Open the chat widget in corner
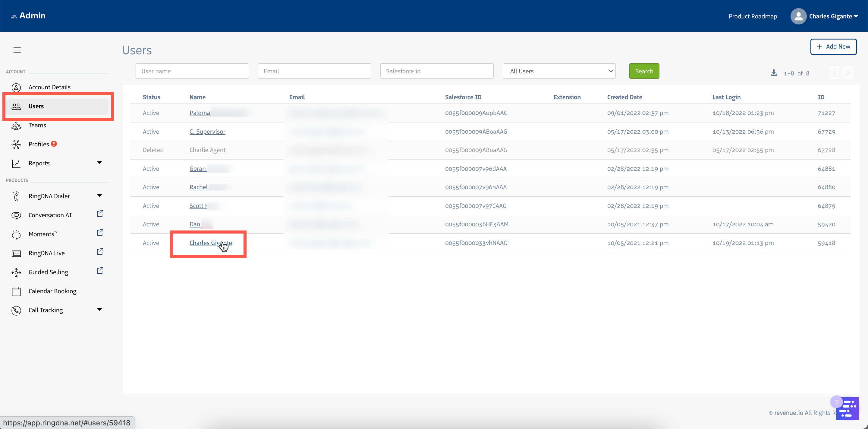Image resolution: width=868 pixels, height=429 pixels. point(848,409)
